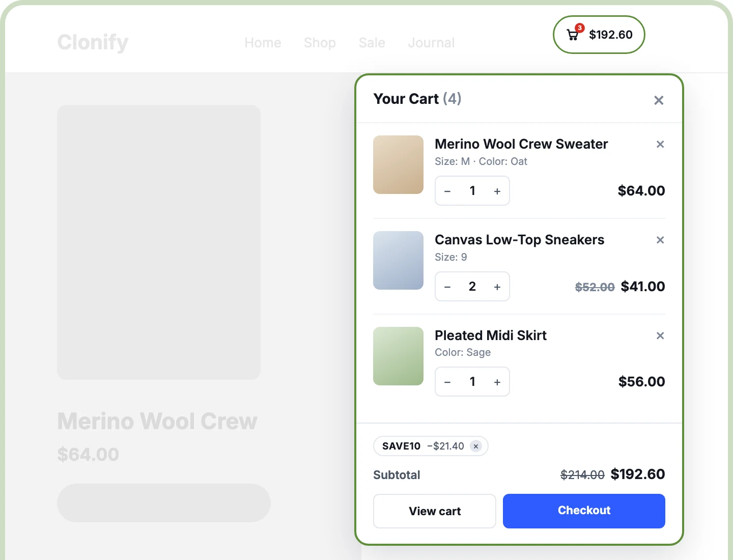Click the View cart button
733x560 pixels.
click(435, 511)
